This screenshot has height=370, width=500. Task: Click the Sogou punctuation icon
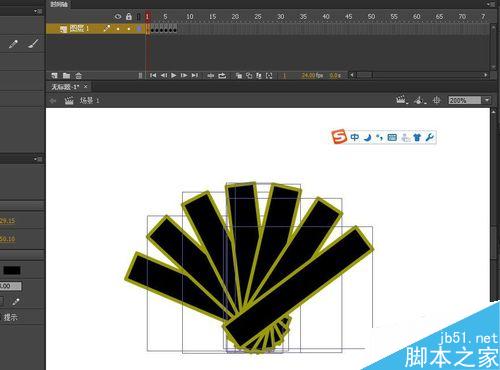[x=379, y=137]
